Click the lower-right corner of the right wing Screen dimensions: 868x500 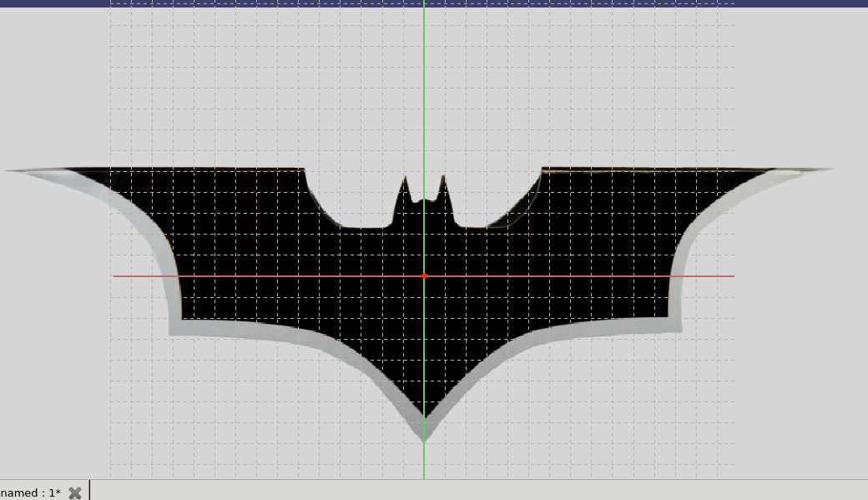(680, 331)
